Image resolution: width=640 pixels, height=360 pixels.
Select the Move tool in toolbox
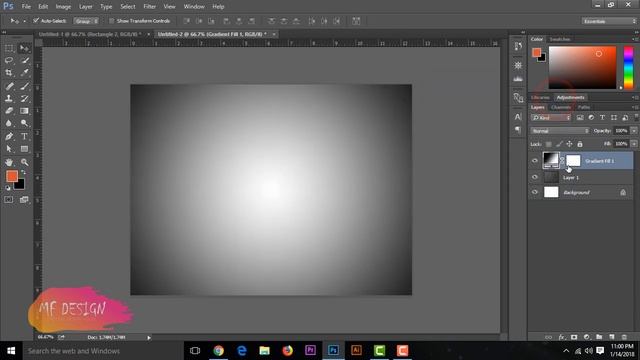pos(24,49)
